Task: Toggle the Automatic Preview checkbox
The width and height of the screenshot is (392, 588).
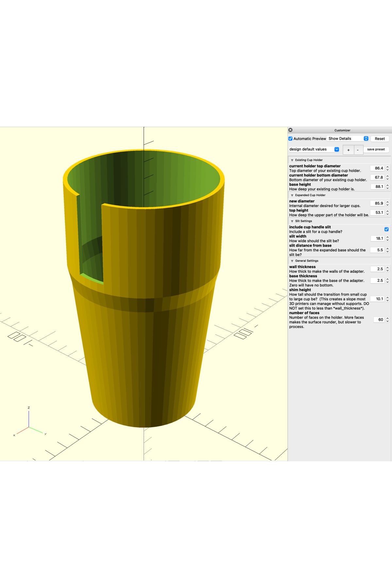Action: tap(290, 139)
